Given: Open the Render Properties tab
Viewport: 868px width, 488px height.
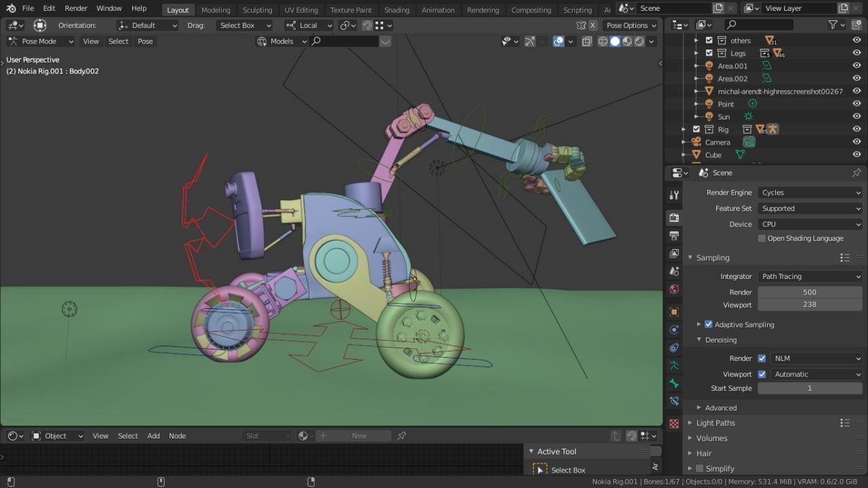Looking at the screenshot, I should (674, 217).
